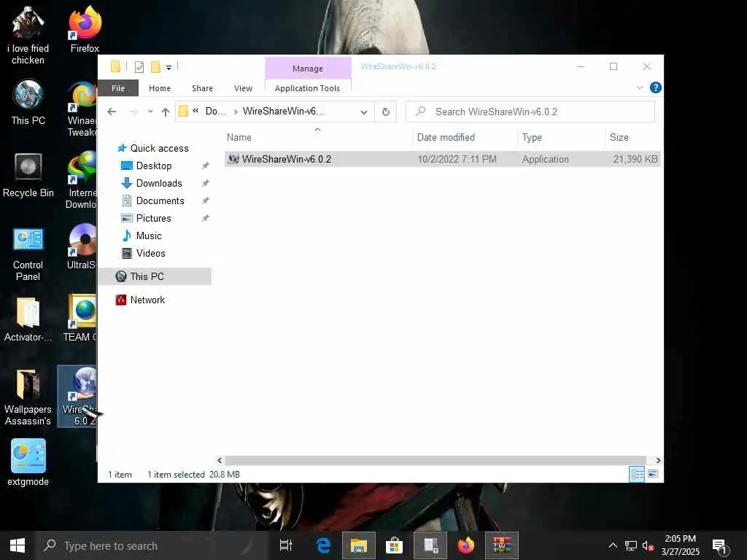Open the File menu in Explorer
Image resolution: width=747 pixels, height=560 pixels.
tap(118, 88)
